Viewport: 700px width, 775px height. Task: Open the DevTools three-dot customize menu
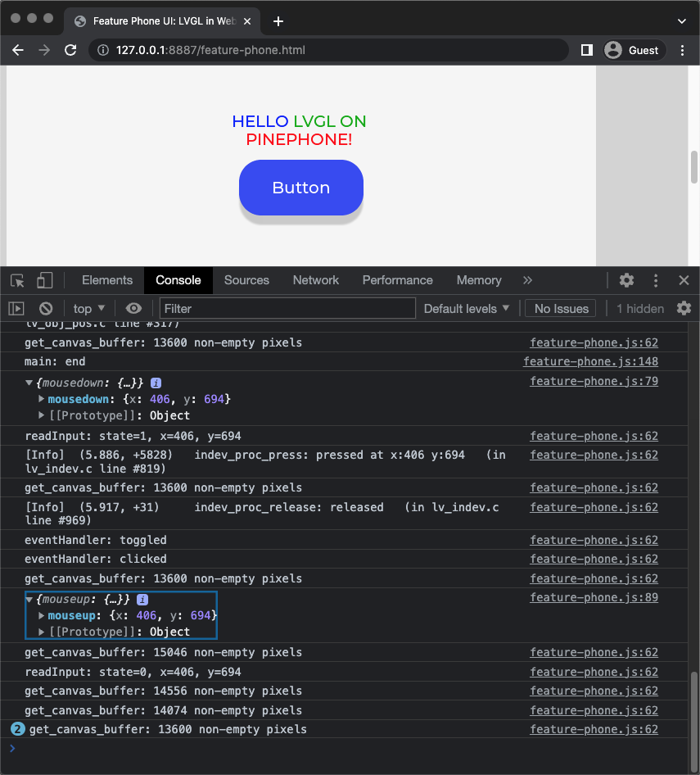(655, 280)
